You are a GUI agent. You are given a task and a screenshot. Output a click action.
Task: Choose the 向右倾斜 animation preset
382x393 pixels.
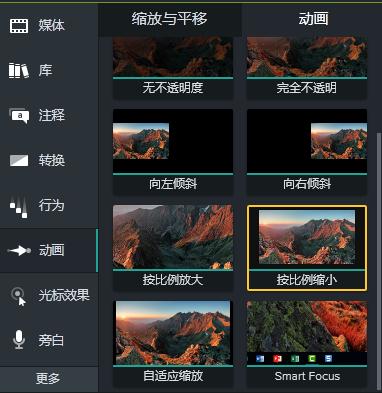307,152
